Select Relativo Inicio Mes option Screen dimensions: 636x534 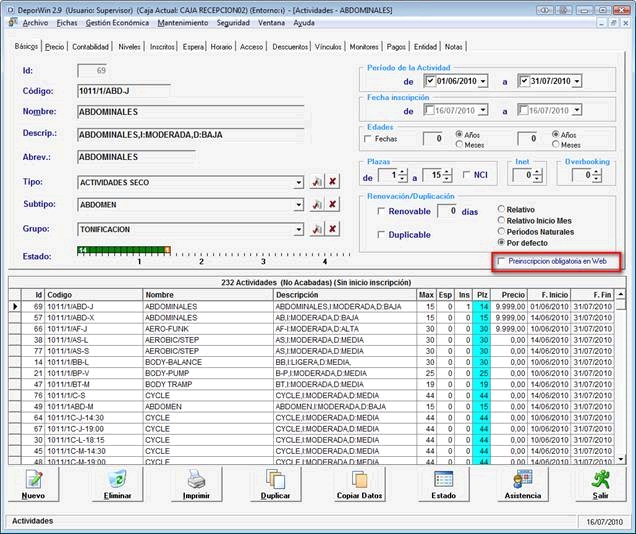point(501,220)
